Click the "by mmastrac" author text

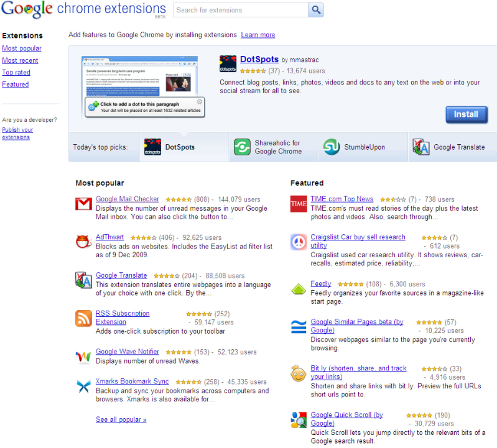click(x=300, y=60)
